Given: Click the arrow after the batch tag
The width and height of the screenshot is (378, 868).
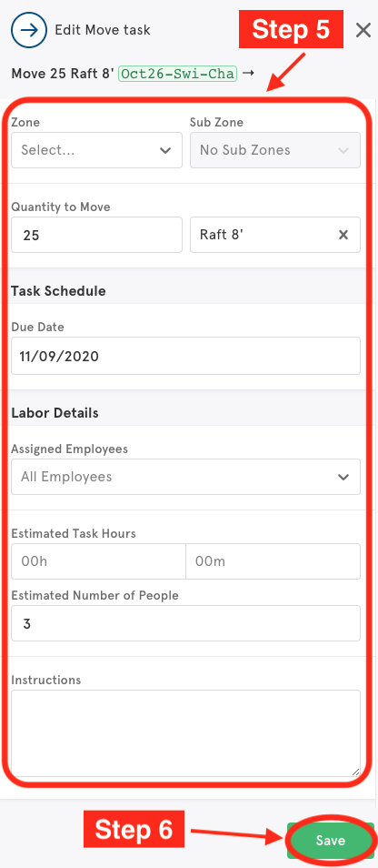Looking at the screenshot, I should click(x=248, y=73).
